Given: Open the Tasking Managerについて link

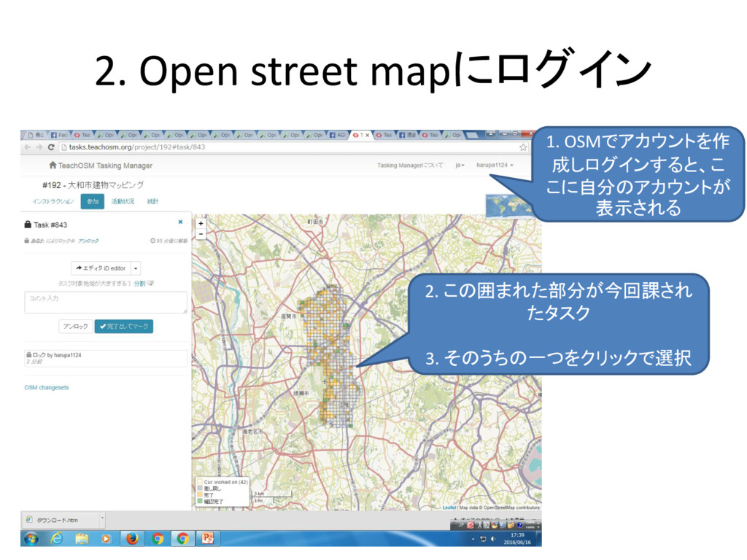Looking at the screenshot, I should click(410, 166).
